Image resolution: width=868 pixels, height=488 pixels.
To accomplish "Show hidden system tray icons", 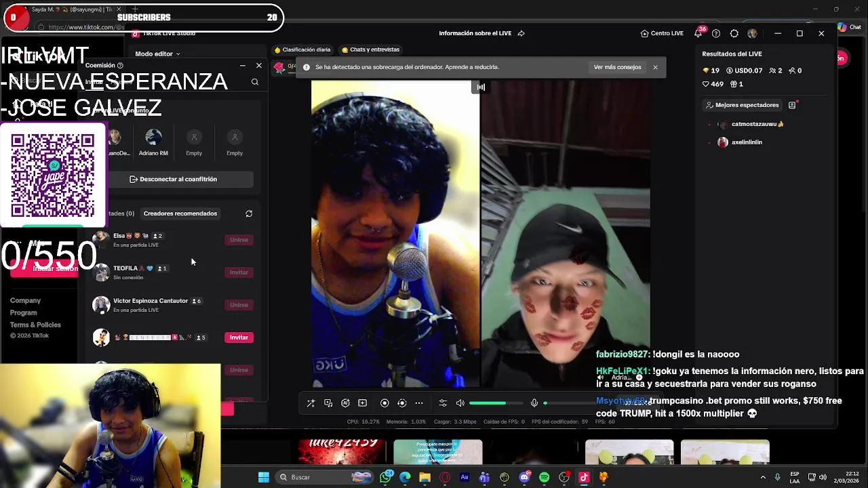I will click(763, 477).
